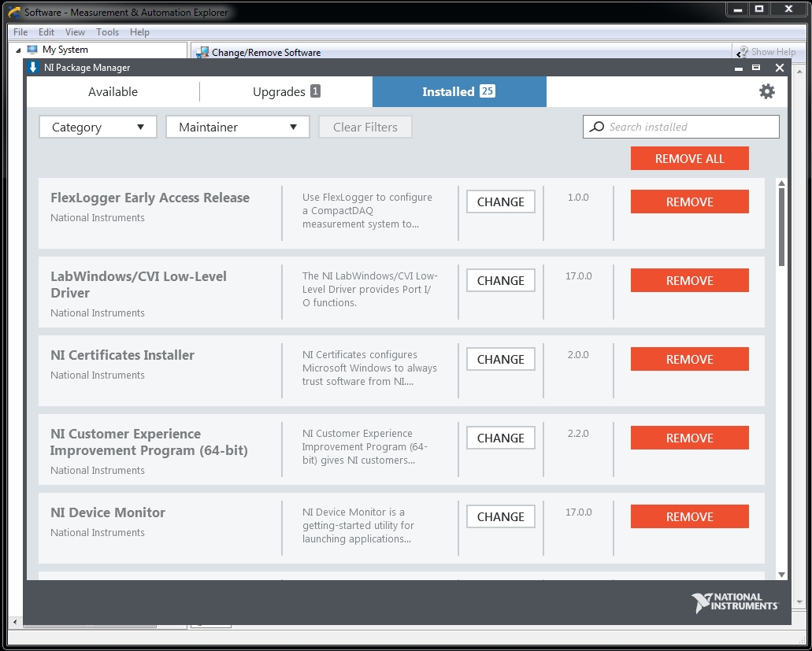The width and height of the screenshot is (812, 651).
Task: Click the Installed count badge 25
Action: (x=488, y=91)
